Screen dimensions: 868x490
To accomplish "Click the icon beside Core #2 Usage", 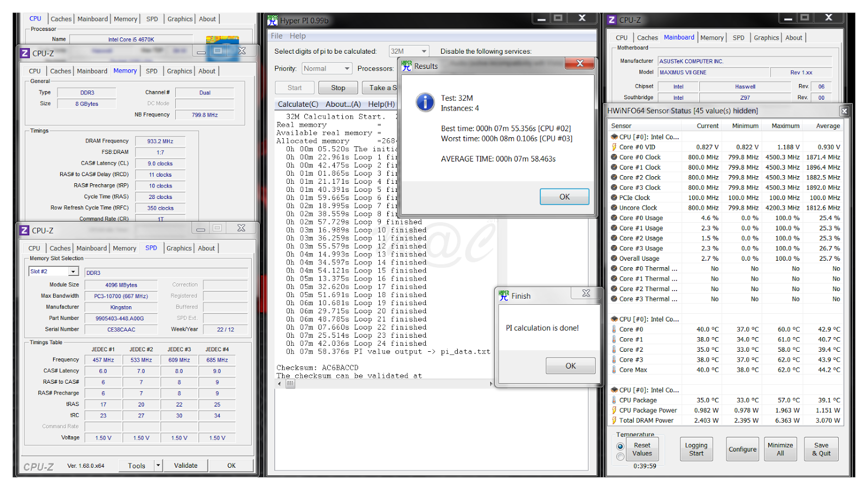I will (x=614, y=238).
